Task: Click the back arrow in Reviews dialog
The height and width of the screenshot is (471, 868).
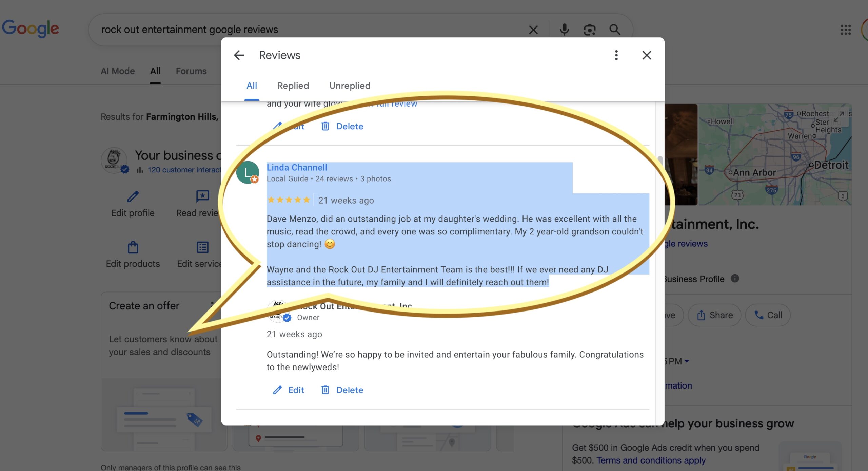Action: (x=239, y=55)
